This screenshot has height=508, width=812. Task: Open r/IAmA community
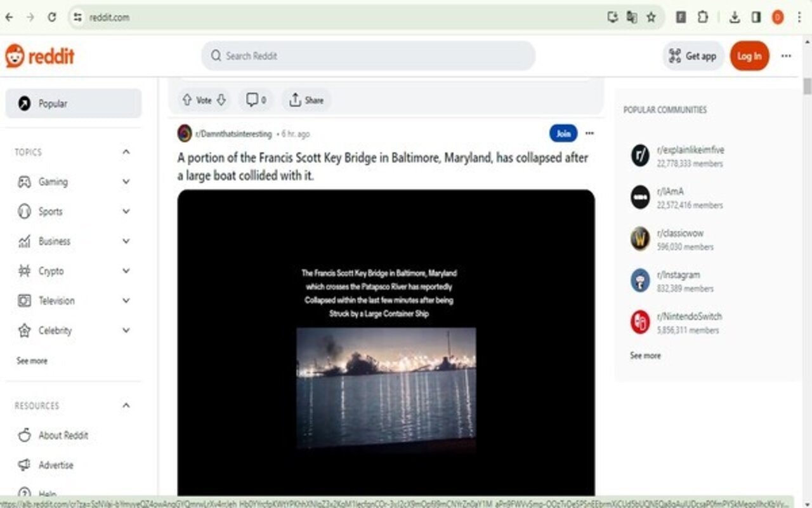[671, 191]
